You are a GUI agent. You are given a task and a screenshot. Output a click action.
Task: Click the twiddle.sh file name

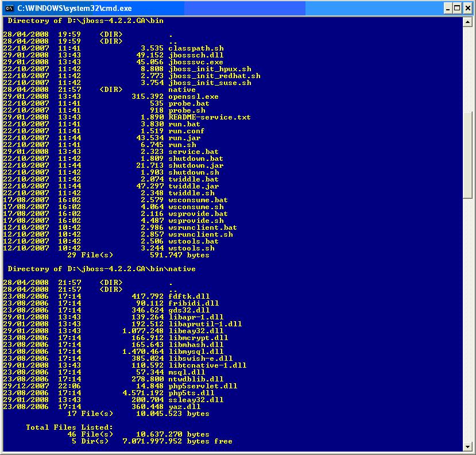(x=192, y=193)
